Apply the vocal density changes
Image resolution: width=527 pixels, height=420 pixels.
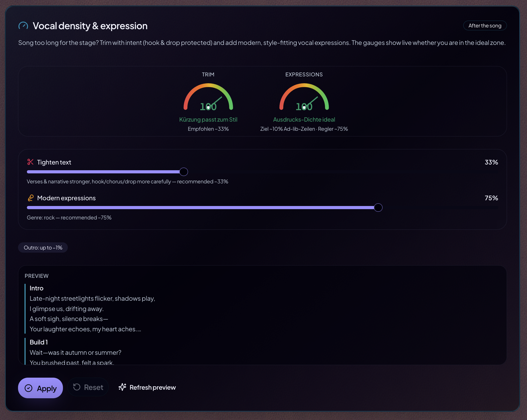point(40,388)
